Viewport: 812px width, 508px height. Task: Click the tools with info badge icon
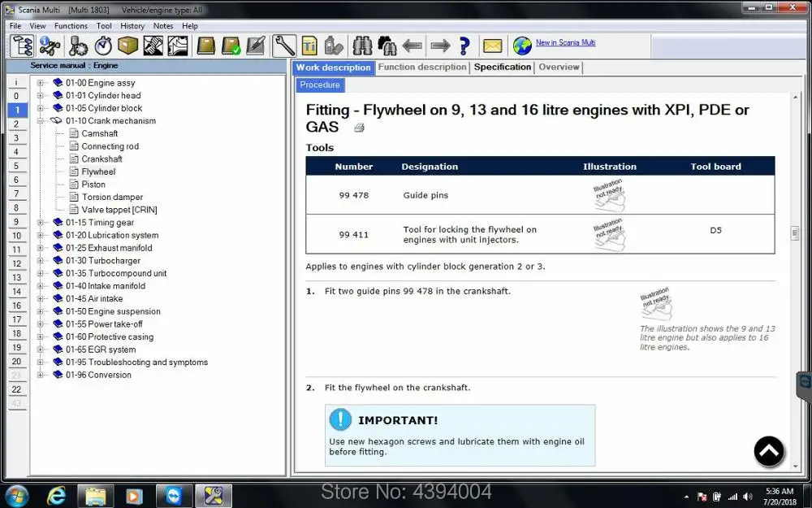pyautogui.click(x=50, y=46)
